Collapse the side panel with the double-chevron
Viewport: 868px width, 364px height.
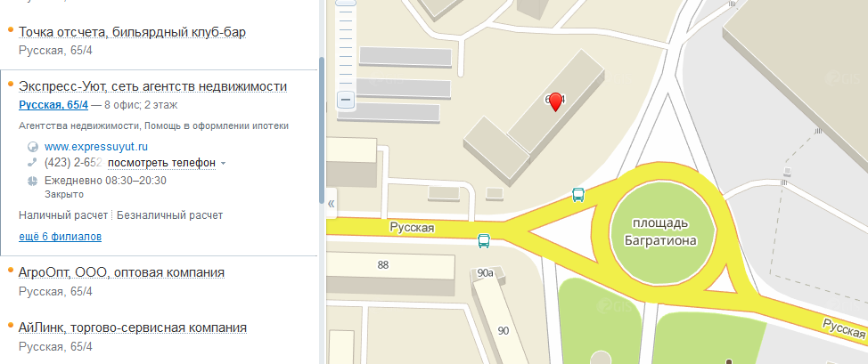click(331, 204)
